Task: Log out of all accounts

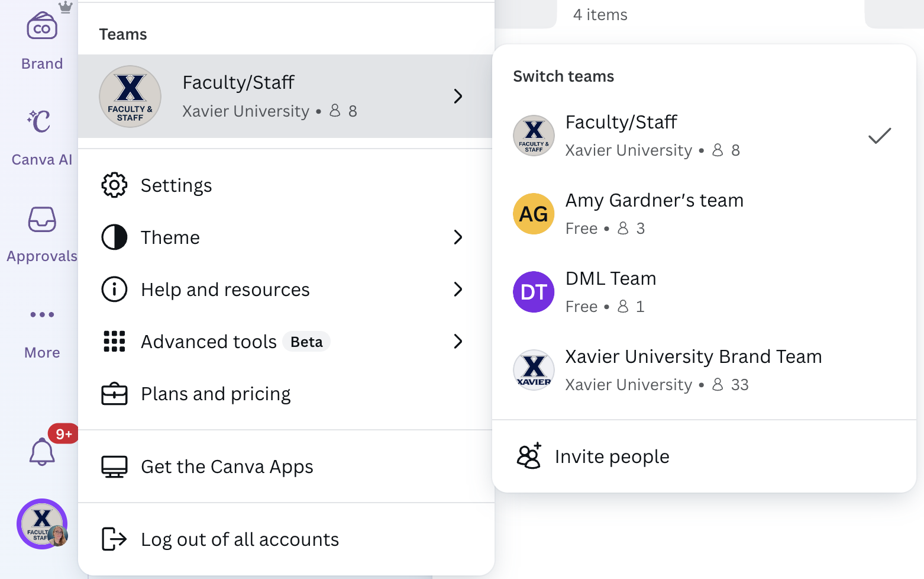Action: [x=240, y=539]
